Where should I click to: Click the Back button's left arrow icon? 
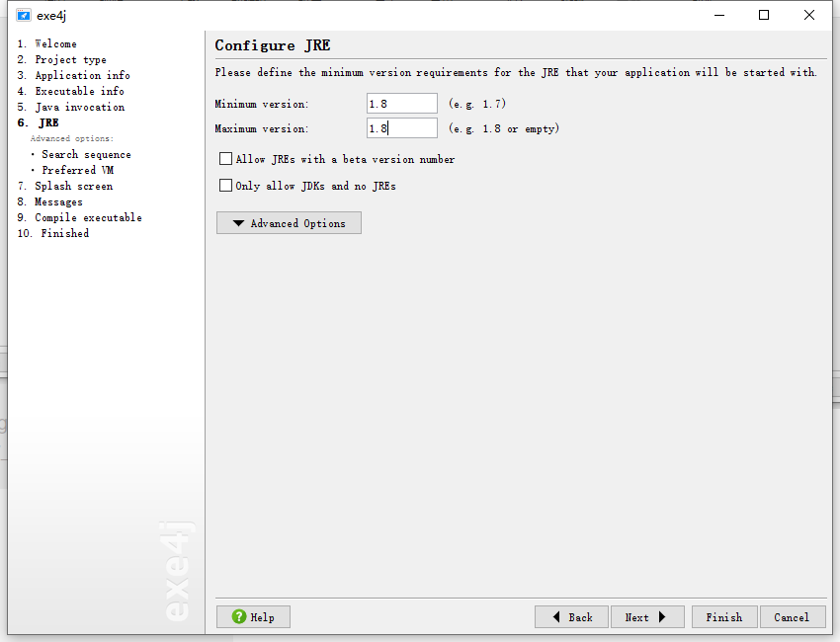pos(556,617)
